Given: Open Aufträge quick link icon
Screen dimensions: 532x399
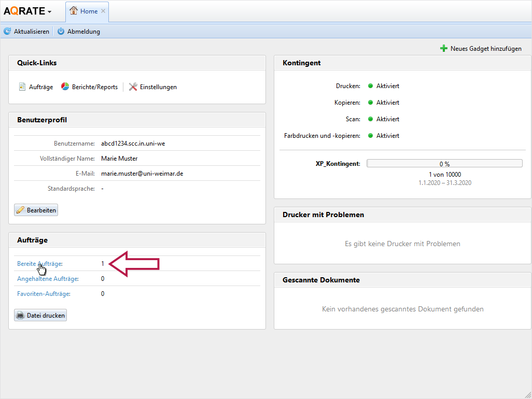Looking at the screenshot, I should (x=22, y=87).
